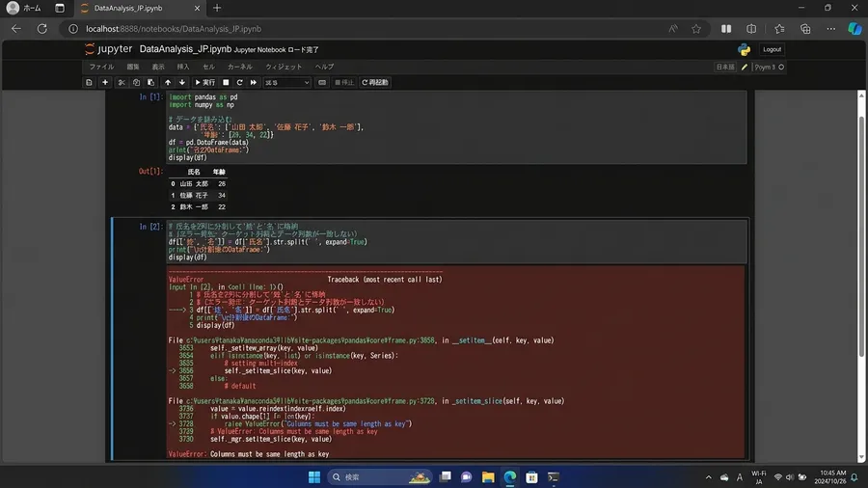Click the pencil edit-mode indicator
Screen dimensions: 868x488
(745, 67)
